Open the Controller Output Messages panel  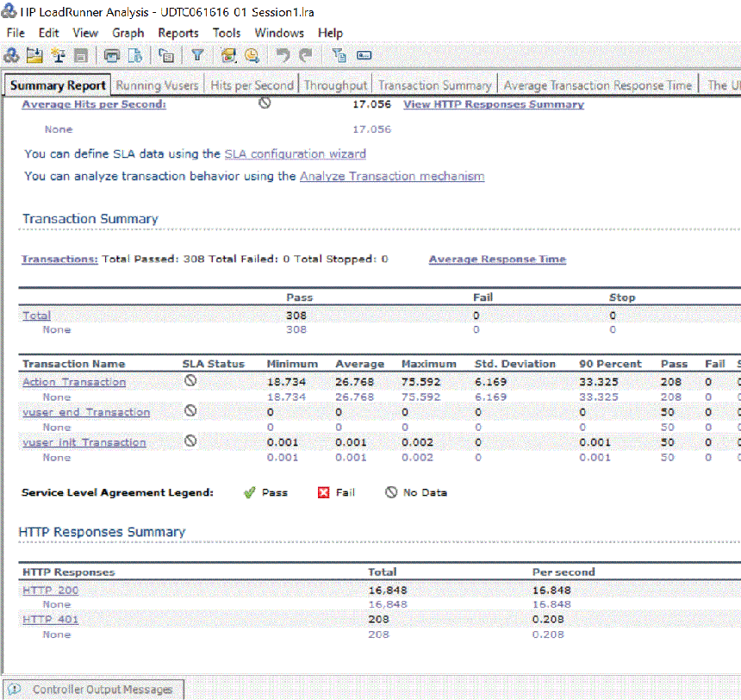(x=102, y=690)
